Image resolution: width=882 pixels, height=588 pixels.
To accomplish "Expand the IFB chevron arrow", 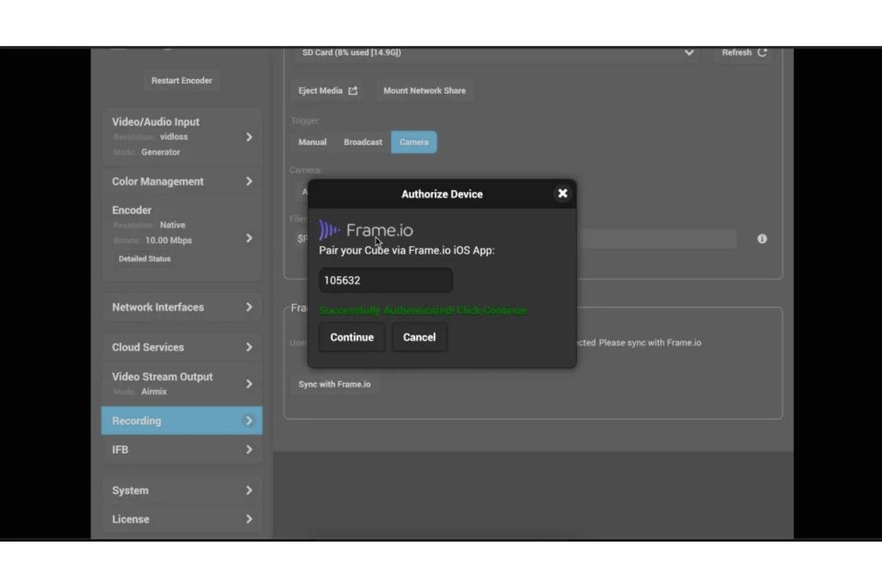I will click(249, 449).
